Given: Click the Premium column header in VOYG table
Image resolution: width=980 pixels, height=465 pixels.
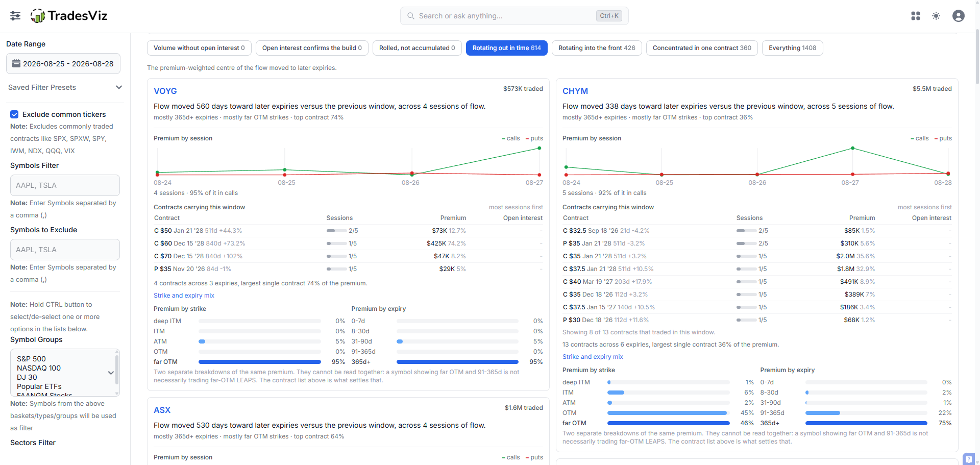Looking at the screenshot, I should click(x=453, y=218).
